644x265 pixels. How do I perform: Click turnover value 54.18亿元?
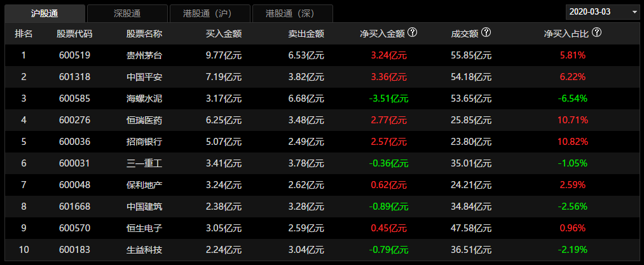tap(471, 77)
